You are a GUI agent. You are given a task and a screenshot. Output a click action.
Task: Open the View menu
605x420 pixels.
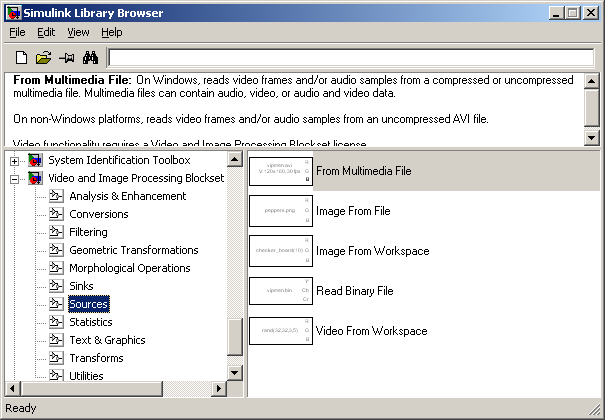78,32
